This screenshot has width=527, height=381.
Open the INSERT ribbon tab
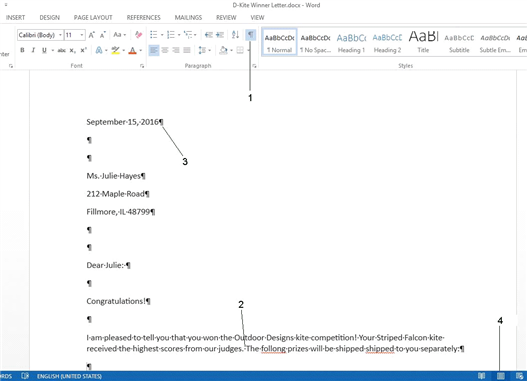click(15, 17)
